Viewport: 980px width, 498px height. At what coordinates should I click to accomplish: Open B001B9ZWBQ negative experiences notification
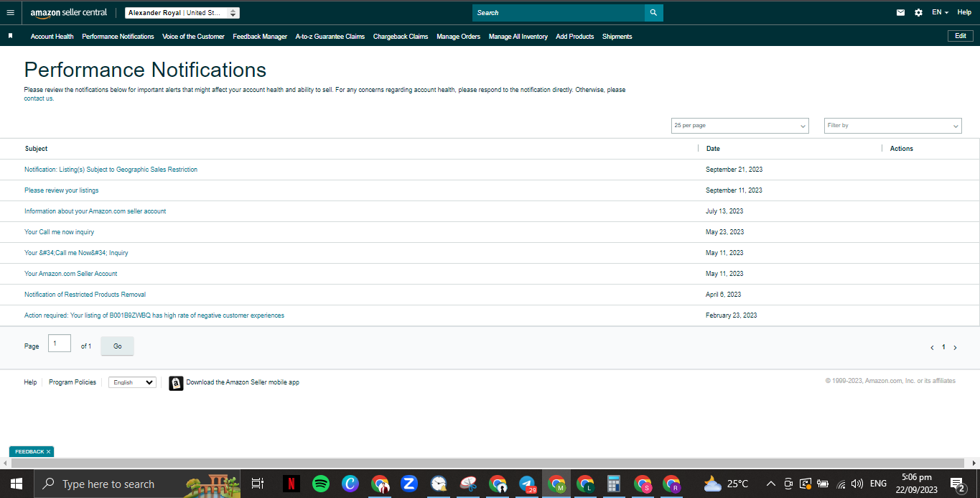[154, 315]
